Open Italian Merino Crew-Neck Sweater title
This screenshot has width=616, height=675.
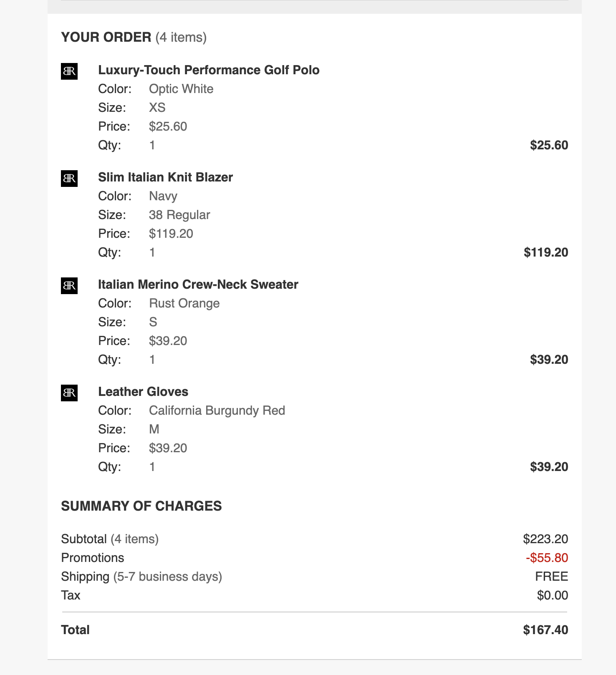click(198, 285)
